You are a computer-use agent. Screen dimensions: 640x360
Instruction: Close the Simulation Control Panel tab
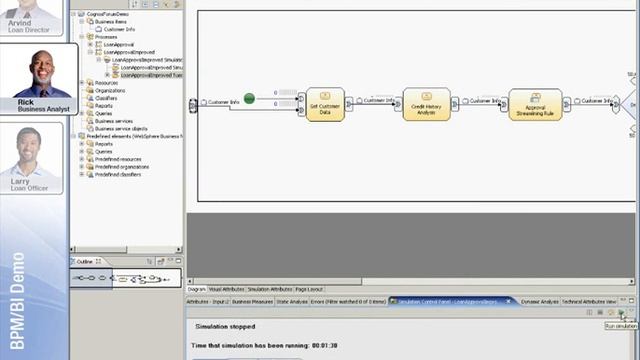[x=508, y=301]
